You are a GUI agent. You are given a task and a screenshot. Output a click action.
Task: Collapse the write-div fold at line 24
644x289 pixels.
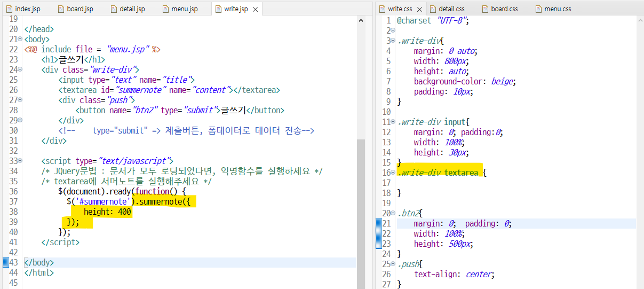coord(20,70)
